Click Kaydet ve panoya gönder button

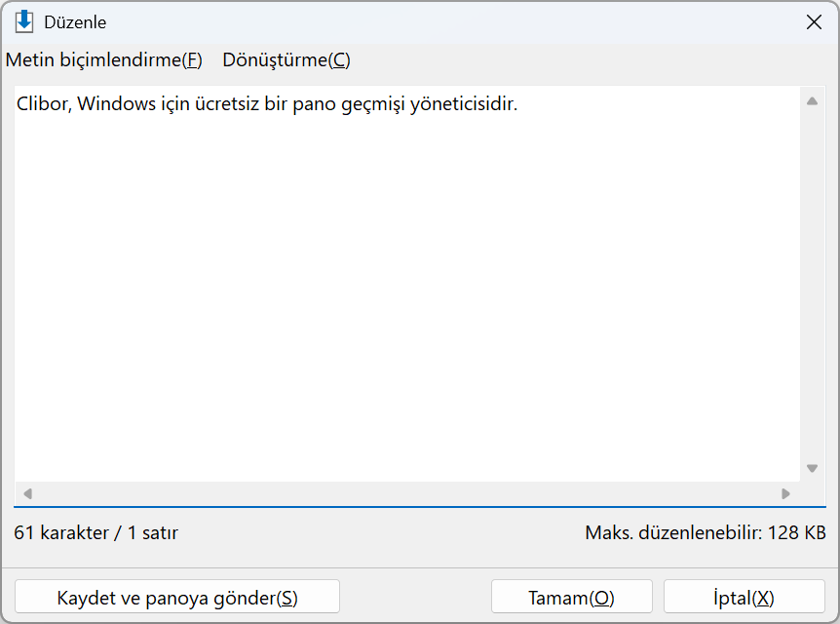pyautogui.click(x=177, y=597)
